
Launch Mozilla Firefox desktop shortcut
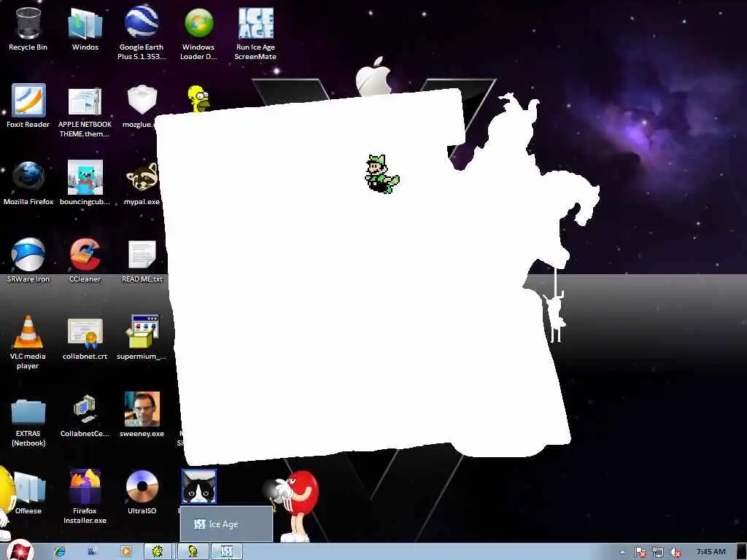28,183
